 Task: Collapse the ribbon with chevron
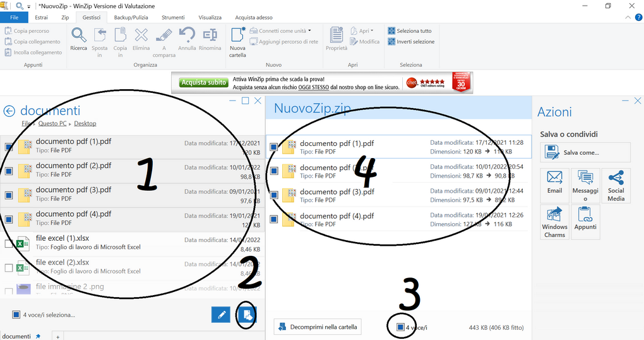[x=628, y=17]
